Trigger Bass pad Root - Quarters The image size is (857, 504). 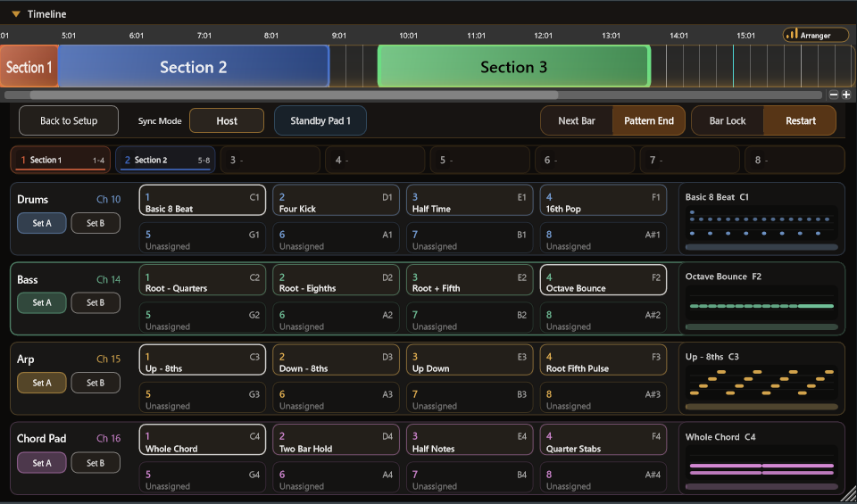tap(203, 280)
